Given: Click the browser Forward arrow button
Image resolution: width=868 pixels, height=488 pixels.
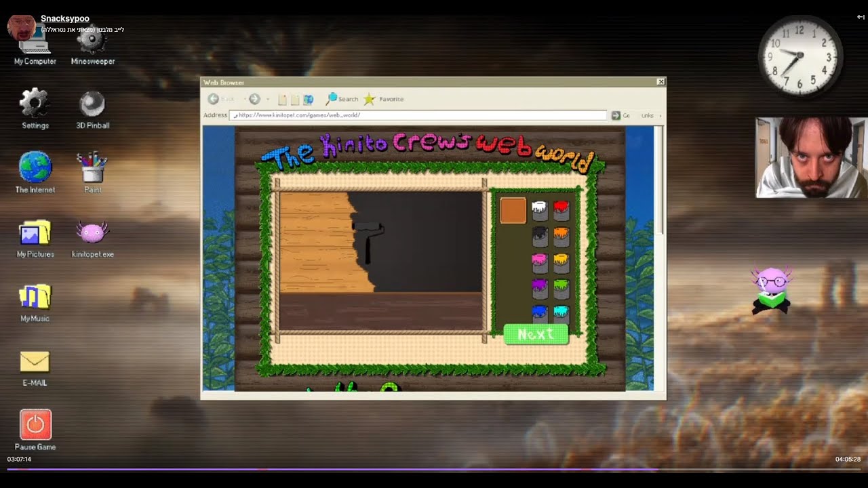Looking at the screenshot, I should [x=254, y=99].
